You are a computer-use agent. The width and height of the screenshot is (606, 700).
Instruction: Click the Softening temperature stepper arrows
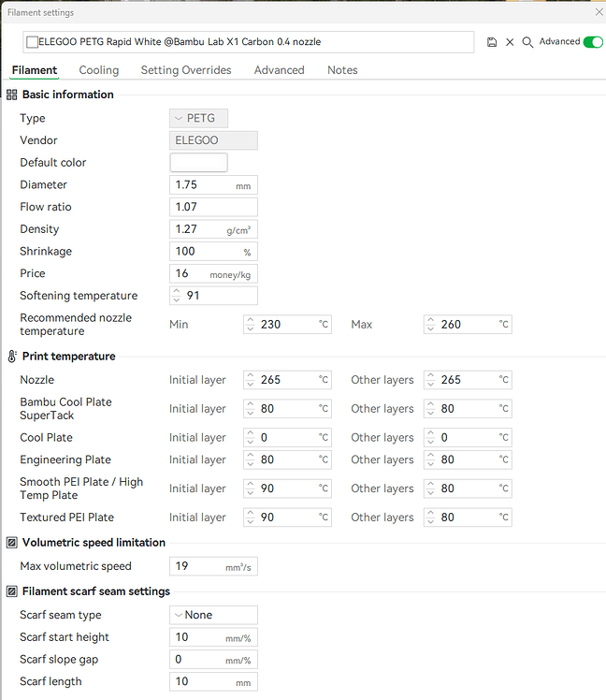coord(176,296)
